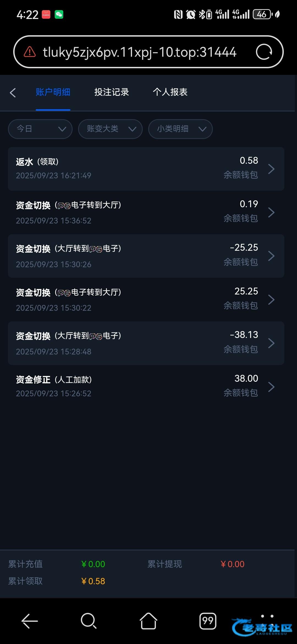Tap the insecure site warning triangle icon
Image resolution: width=297 pixels, height=644 pixels.
30,52
